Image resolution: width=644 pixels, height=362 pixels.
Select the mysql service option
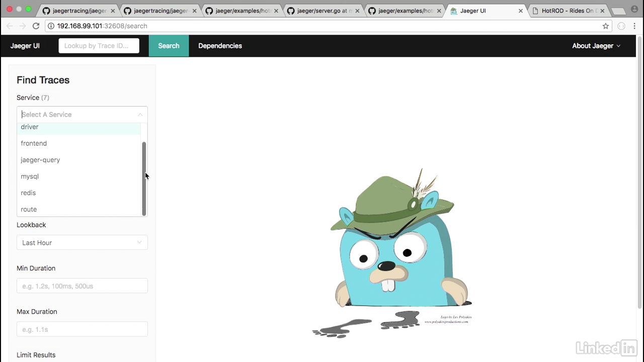(78, 176)
